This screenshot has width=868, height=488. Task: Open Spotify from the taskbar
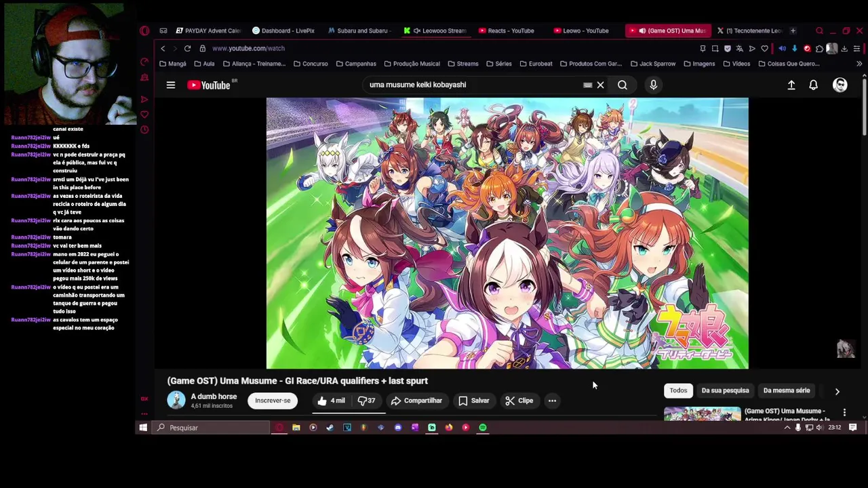click(x=483, y=428)
